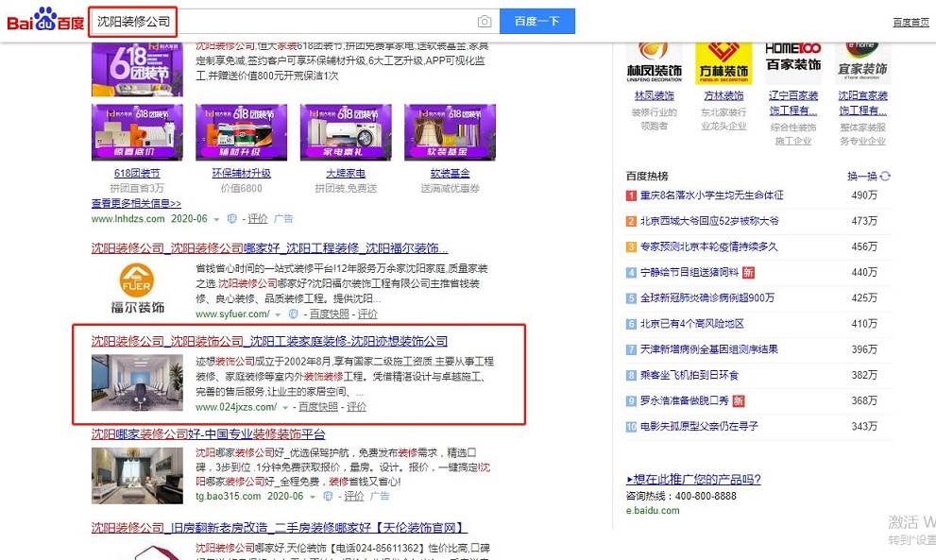This screenshot has width=936, height=560.
Task: Click the shield icon beside www.syfuer.com
Action: pyautogui.click(x=293, y=314)
